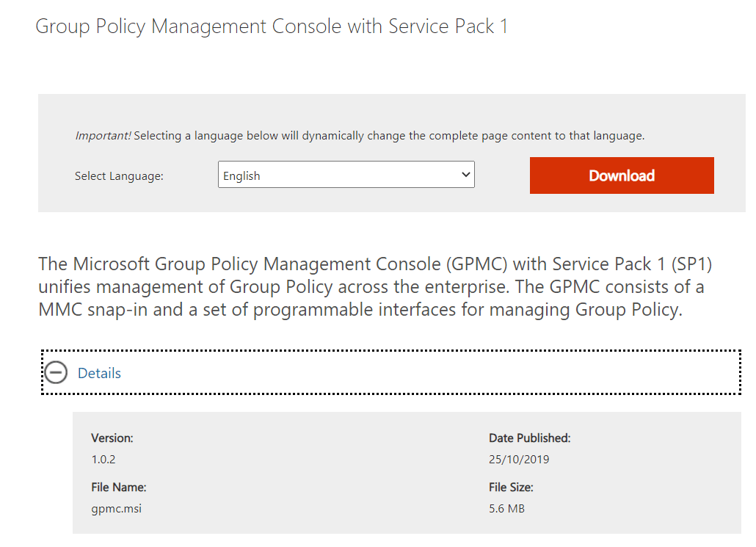Select the page title Group Policy Management Console
The width and height of the screenshot is (756, 547).
272,27
